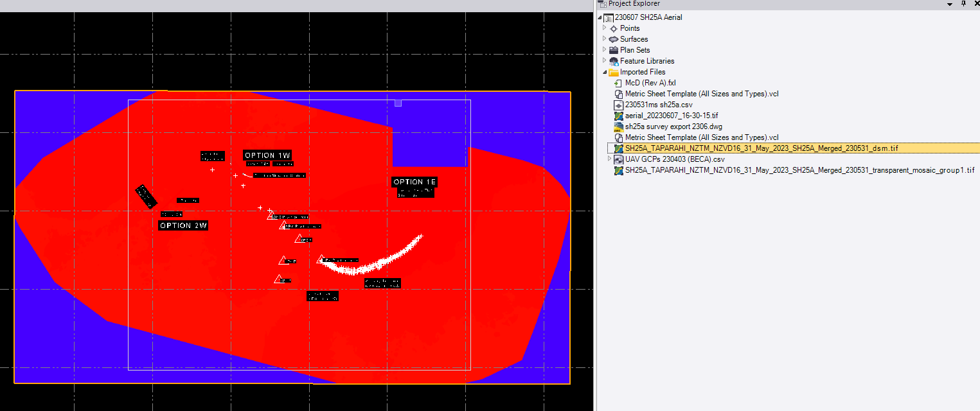Image resolution: width=980 pixels, height=411 pixels.
Task: Click the OPTION 2W label in the plan view
Action: point(184,225)
